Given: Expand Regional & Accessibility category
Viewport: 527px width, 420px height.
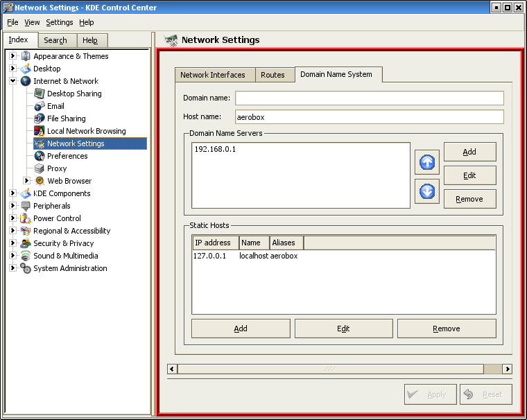Looking at the screenshot, I should [12, 231].
